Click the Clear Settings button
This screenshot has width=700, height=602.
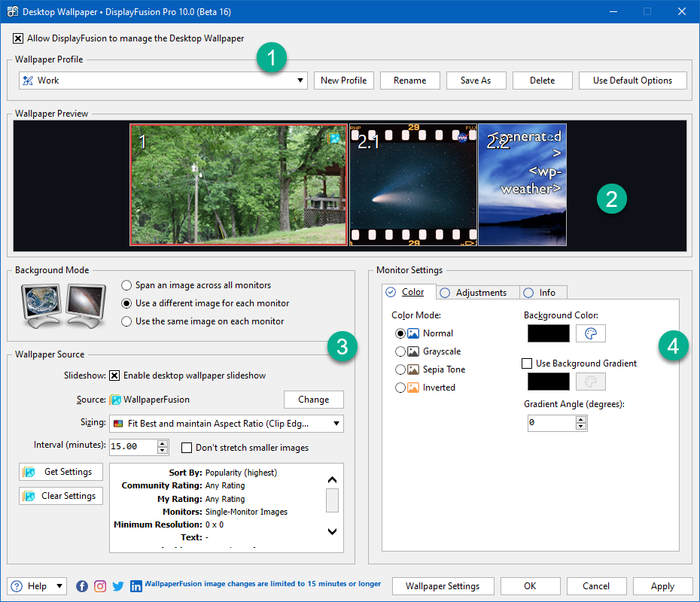click(x=61, y=496)
